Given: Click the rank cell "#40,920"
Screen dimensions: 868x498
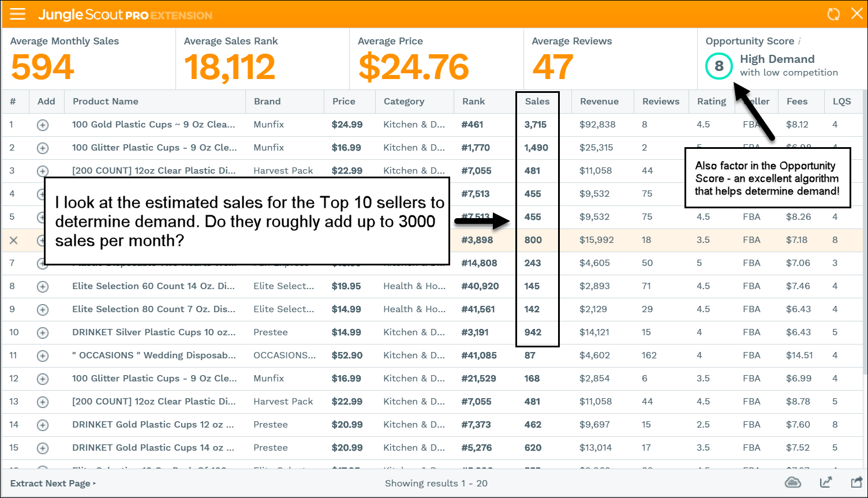Looking at the screenshot, I should (480, 286).
